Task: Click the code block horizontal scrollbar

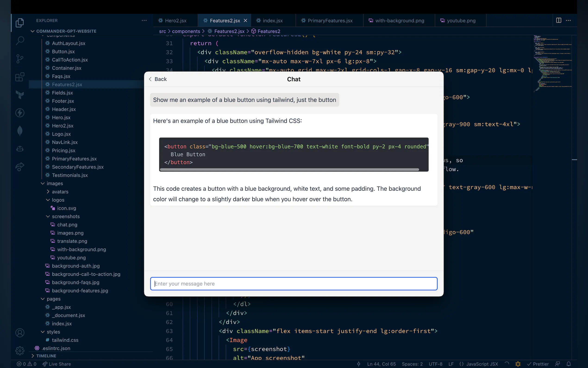Action: click(289, 169)
